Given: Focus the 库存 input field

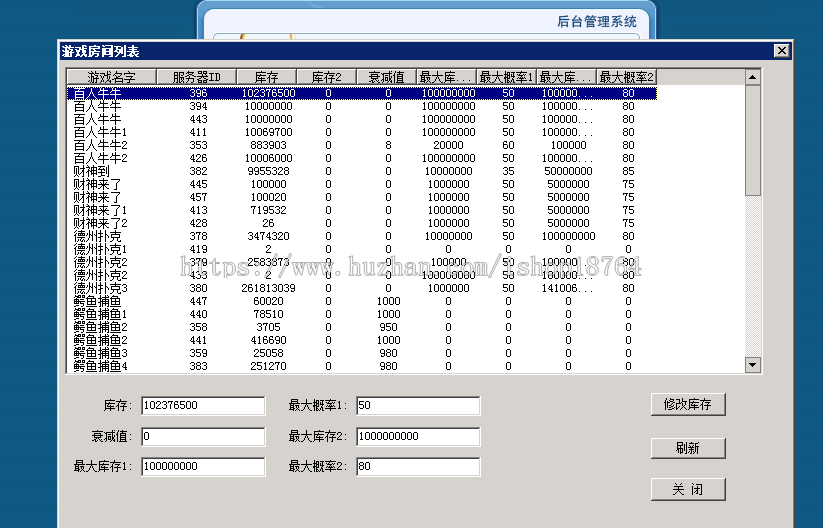Looking at the screenshot, I should pos(203,406).
